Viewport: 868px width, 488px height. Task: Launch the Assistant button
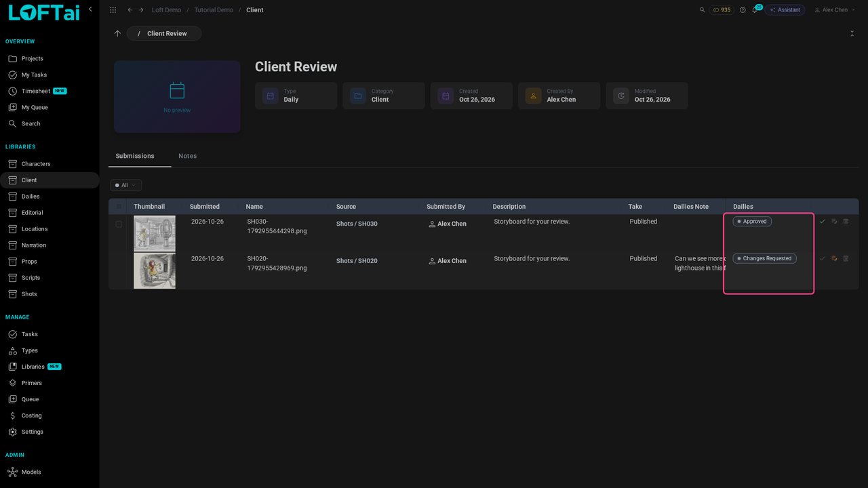click(785, 10)
